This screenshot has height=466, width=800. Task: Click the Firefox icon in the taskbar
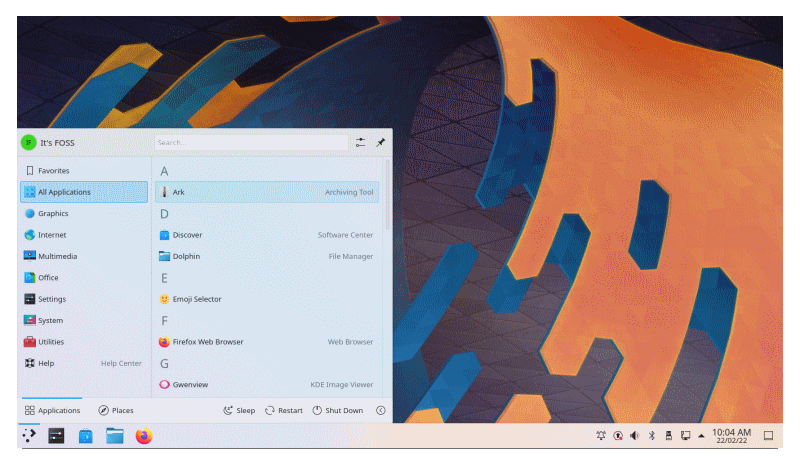[143, 436]
